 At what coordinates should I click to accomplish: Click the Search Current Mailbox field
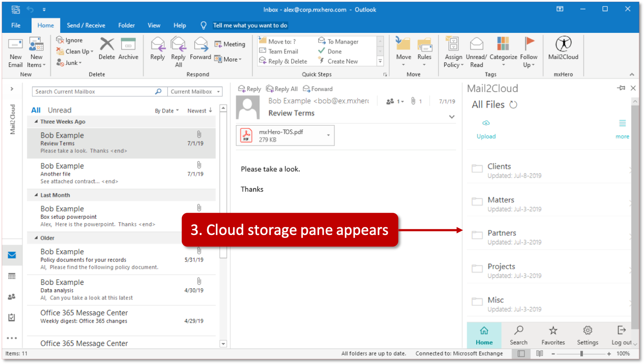pos(99,91)
